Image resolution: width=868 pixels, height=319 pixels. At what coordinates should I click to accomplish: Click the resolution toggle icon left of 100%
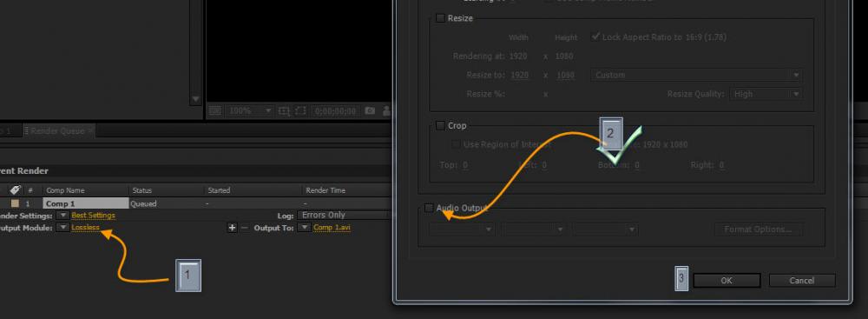pos(214,111)
